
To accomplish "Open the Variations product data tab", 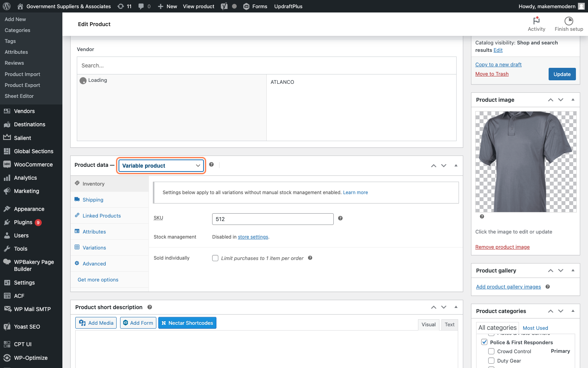I will [x=110, y=248].
